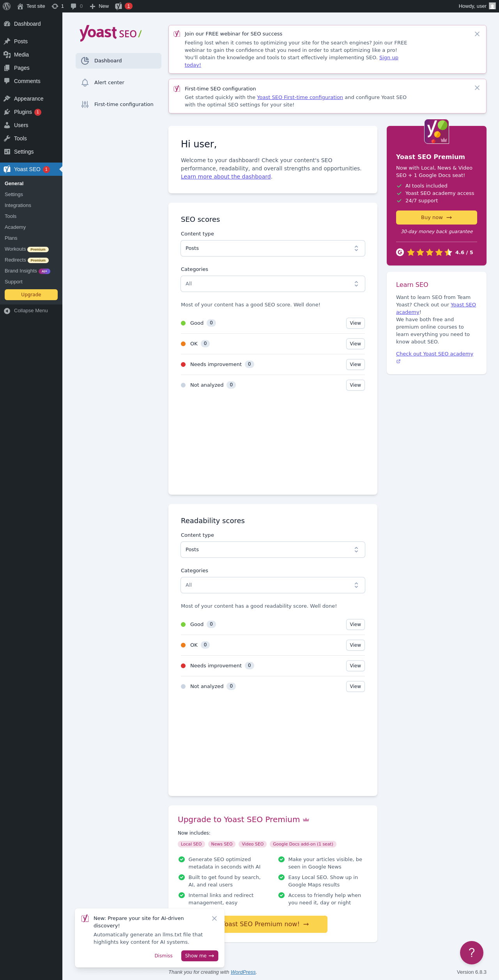Open the comments bubble icon in admin bar
Image resolution: width=499 pixels, height=980 pixels.
point(73,6)
